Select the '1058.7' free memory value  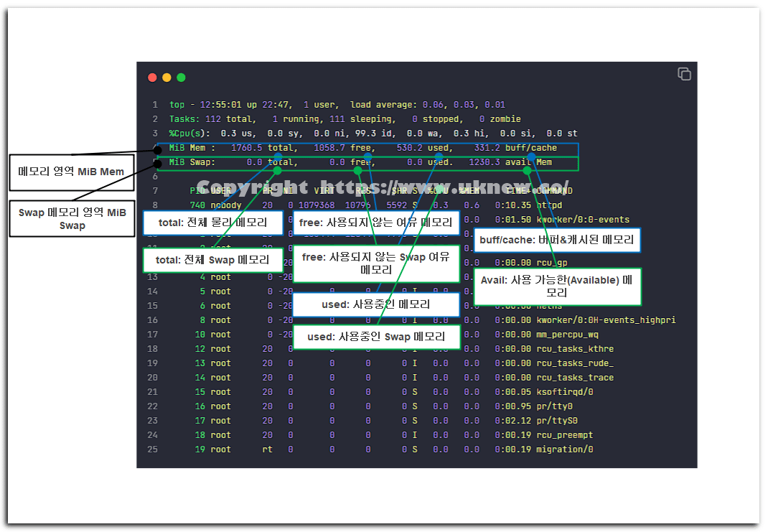pyautogui.click(x=329, y=147)
